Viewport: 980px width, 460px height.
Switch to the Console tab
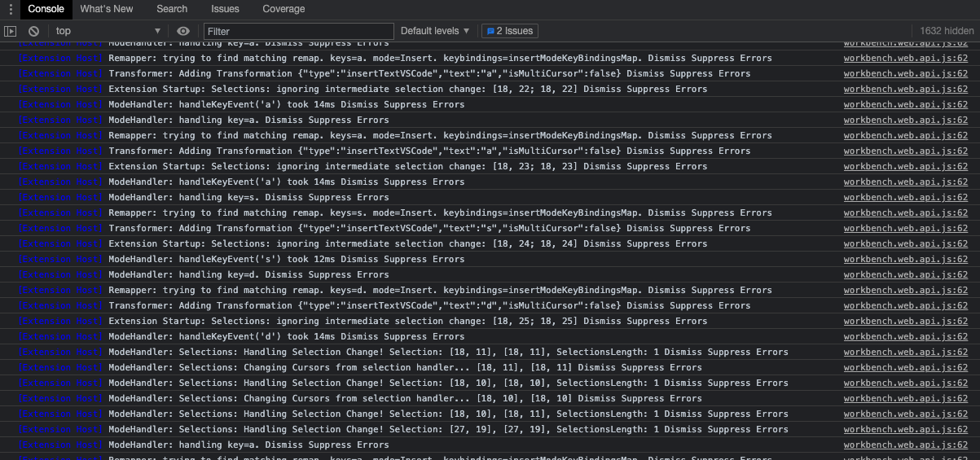(x=46, y=9)
